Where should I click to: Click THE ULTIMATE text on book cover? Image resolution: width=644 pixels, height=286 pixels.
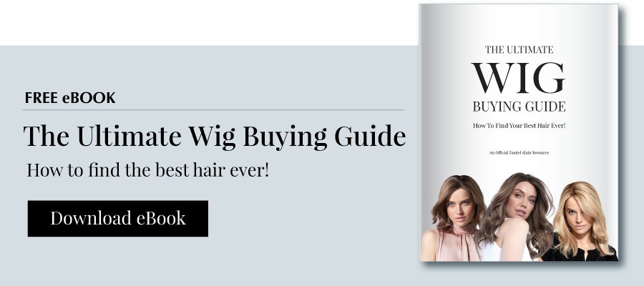pyautogui.click(x=519, y=49)
